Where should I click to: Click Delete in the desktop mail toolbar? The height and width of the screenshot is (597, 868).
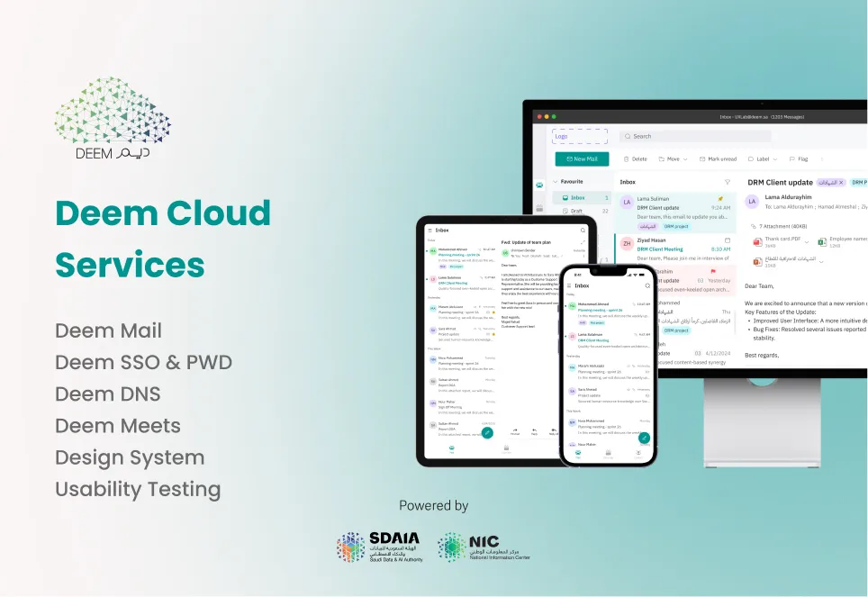[x=635, y=159]
